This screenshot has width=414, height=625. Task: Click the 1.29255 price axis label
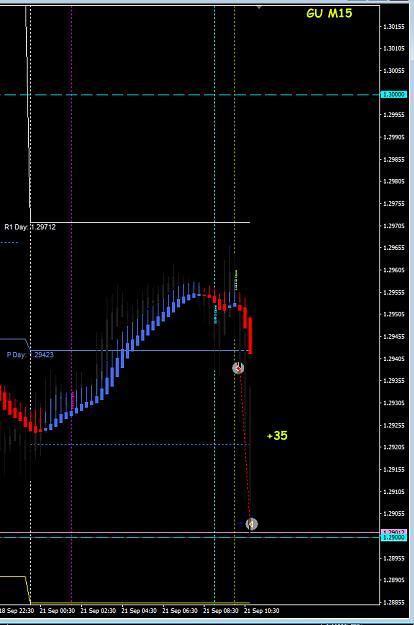pyautogui.click(x=394, y=426)
